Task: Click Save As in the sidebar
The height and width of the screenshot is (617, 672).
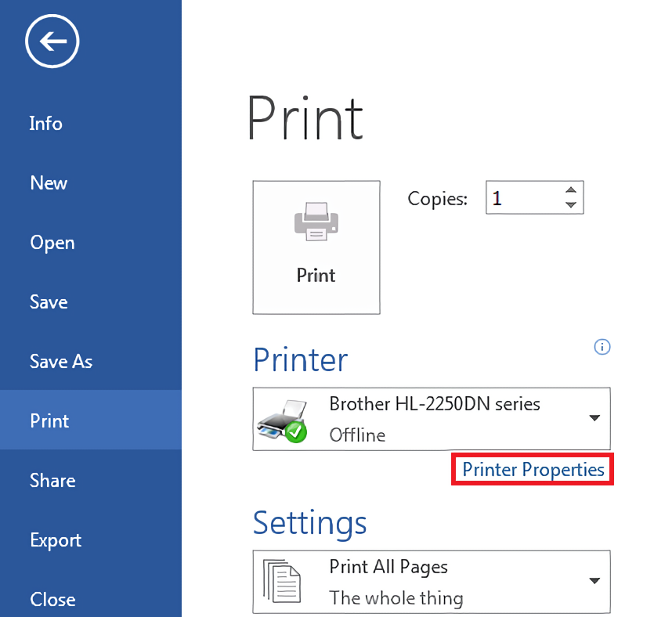Action: (x=60, y=361)
